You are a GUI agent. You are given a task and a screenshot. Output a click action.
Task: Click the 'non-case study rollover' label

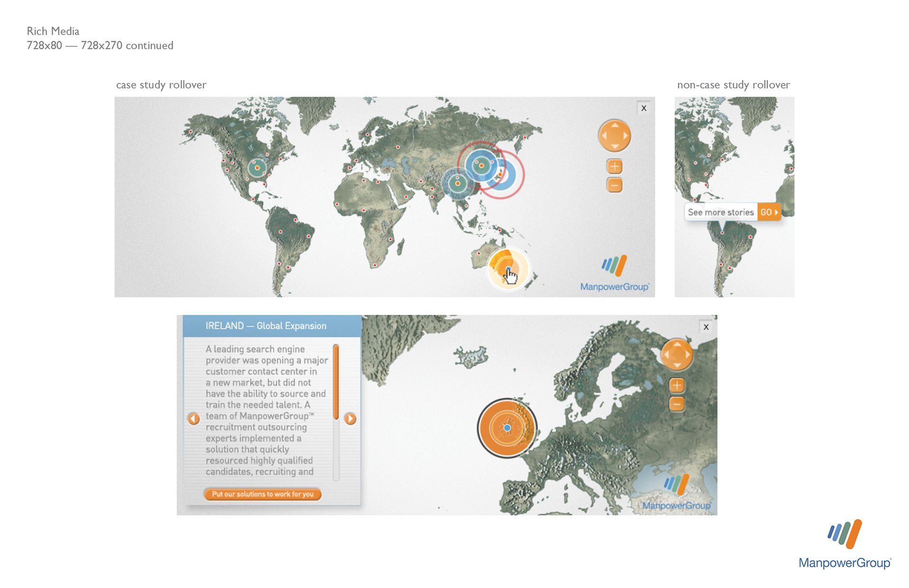pyautogui.click(x=733, y=85)
